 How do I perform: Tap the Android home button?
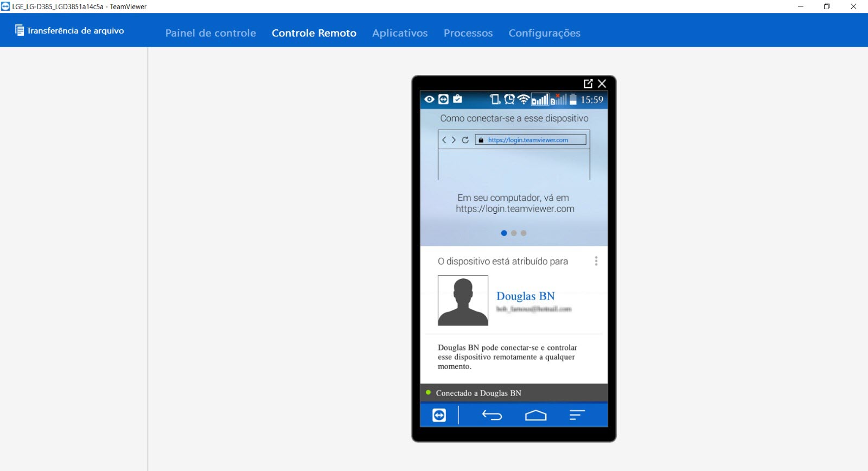pyautogui.click(x=535, y=416)
